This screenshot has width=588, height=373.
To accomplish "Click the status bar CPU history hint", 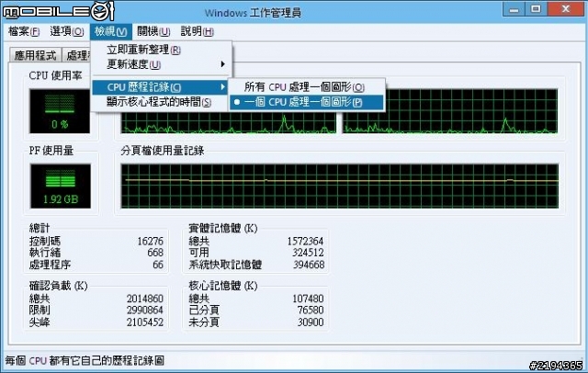I will pos(85,361).
